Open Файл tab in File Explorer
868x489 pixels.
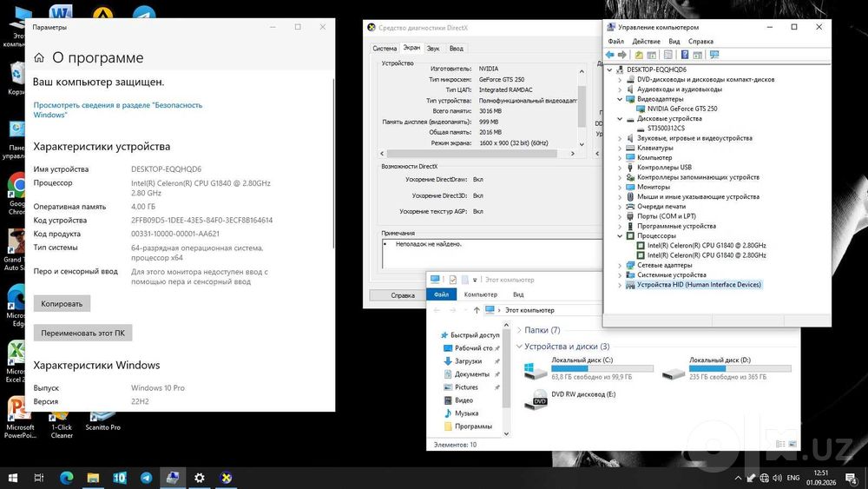pos(441,294)
